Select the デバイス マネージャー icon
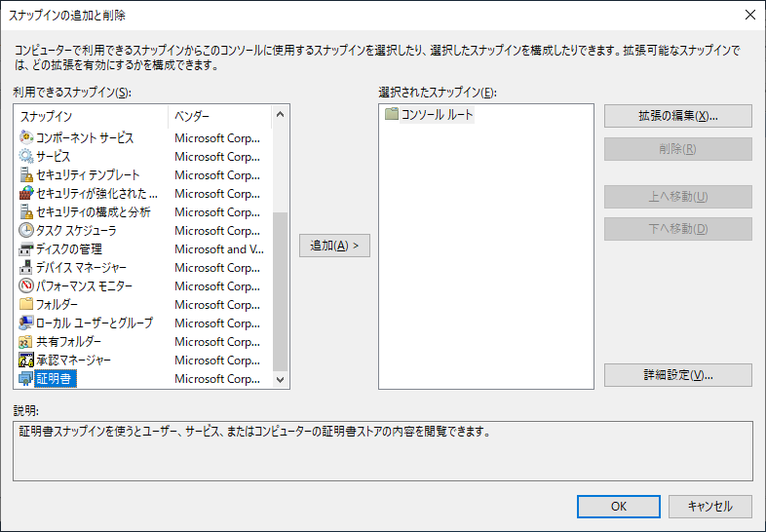766x532 pixels. pos(26,267)
